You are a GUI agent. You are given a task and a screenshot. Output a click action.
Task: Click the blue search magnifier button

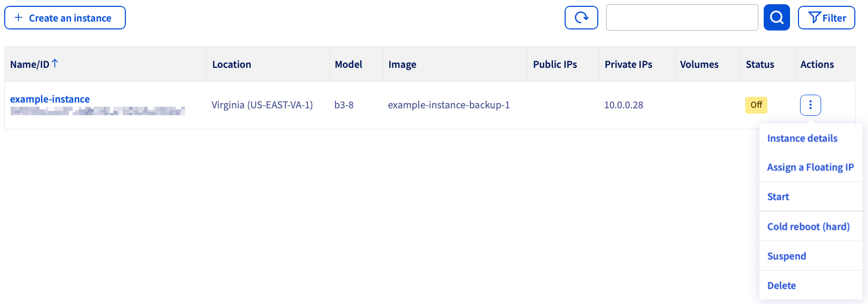click(x=777, y=18)
